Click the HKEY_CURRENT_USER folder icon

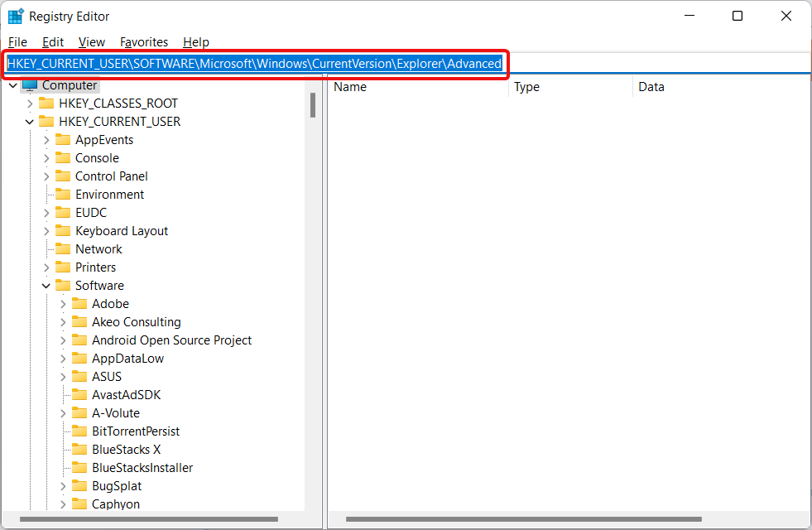(x=46, y=121)
